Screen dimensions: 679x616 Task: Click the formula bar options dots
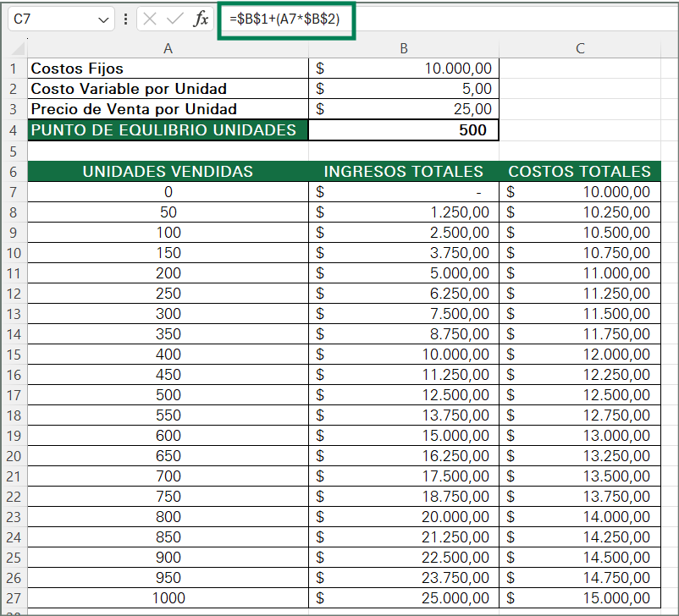(x=125, y=19)
